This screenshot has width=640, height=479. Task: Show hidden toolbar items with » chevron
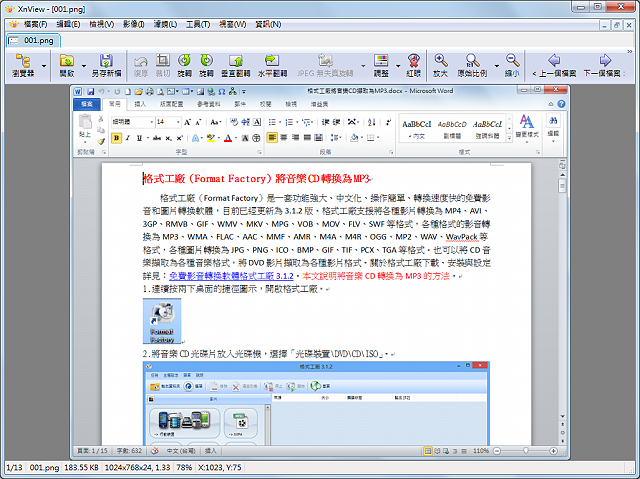click(629, 51)
